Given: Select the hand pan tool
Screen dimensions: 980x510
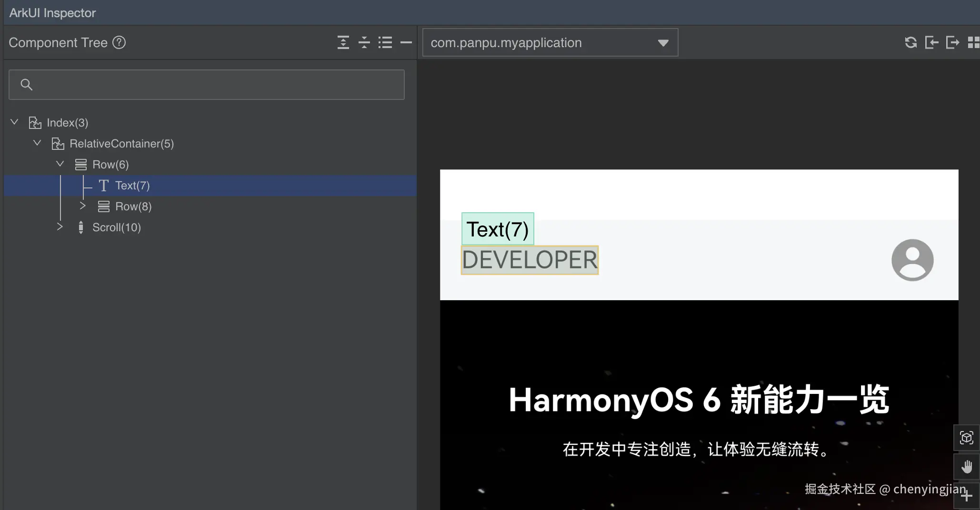Looking at the screenshot, I should pyautogui.click(x=967, y=467).
